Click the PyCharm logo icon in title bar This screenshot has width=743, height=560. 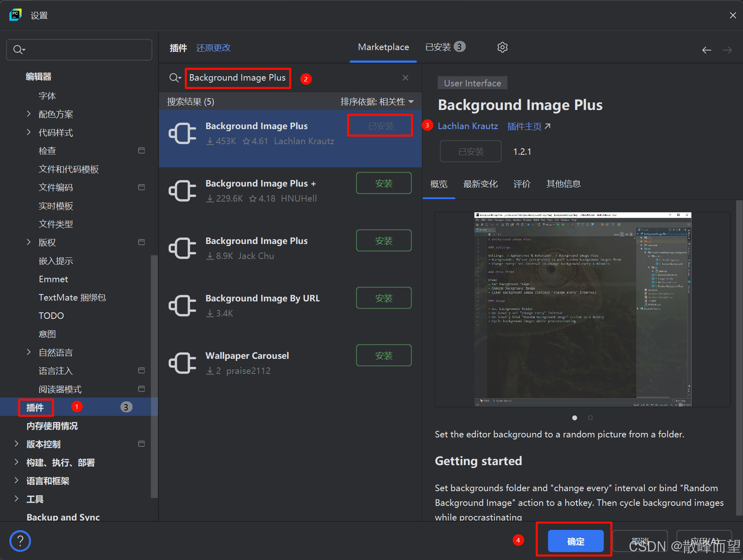point(15,15)
